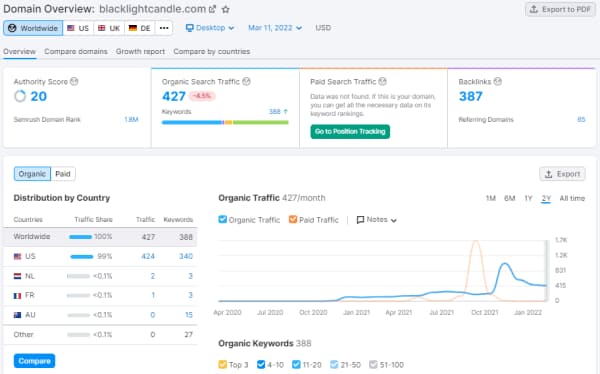
Task: Click the US flag icon in table
Action: point(18,256)
